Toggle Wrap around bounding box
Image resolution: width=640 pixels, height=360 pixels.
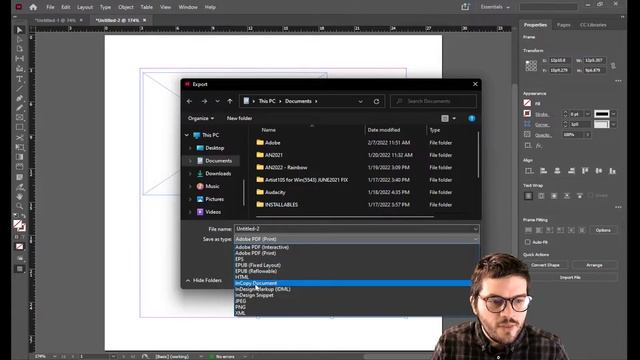pos(541,196)
